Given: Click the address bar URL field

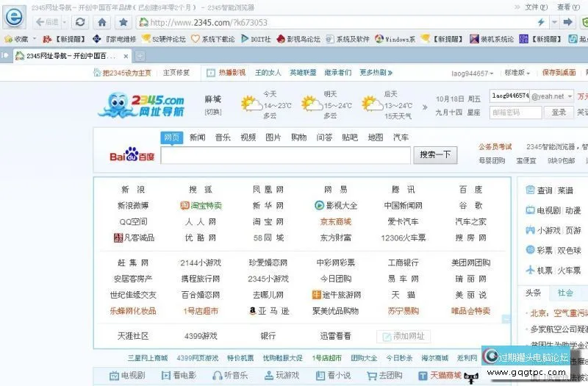Looking at the screenshot, I should [336, 23].
